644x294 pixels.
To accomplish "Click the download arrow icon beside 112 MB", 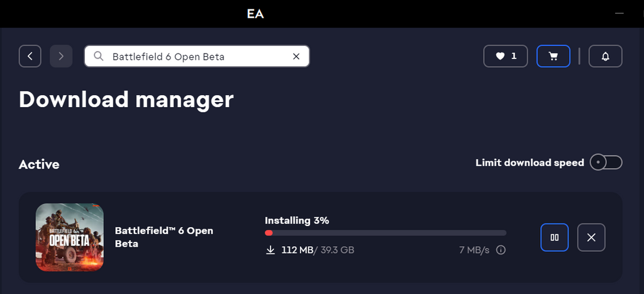I will tap(270, 249).
